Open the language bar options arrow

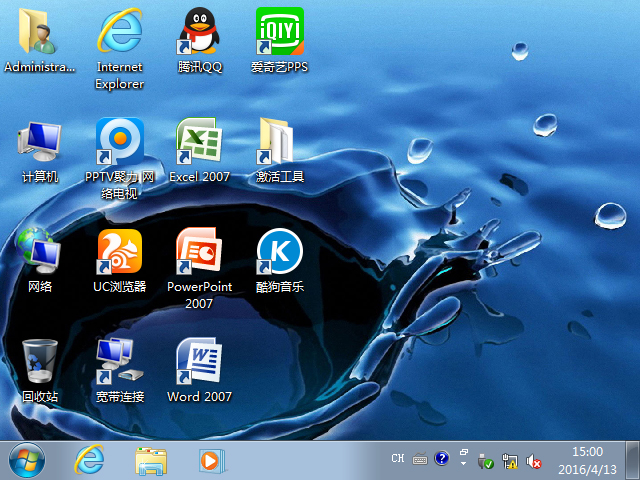(x=463, y=464)
